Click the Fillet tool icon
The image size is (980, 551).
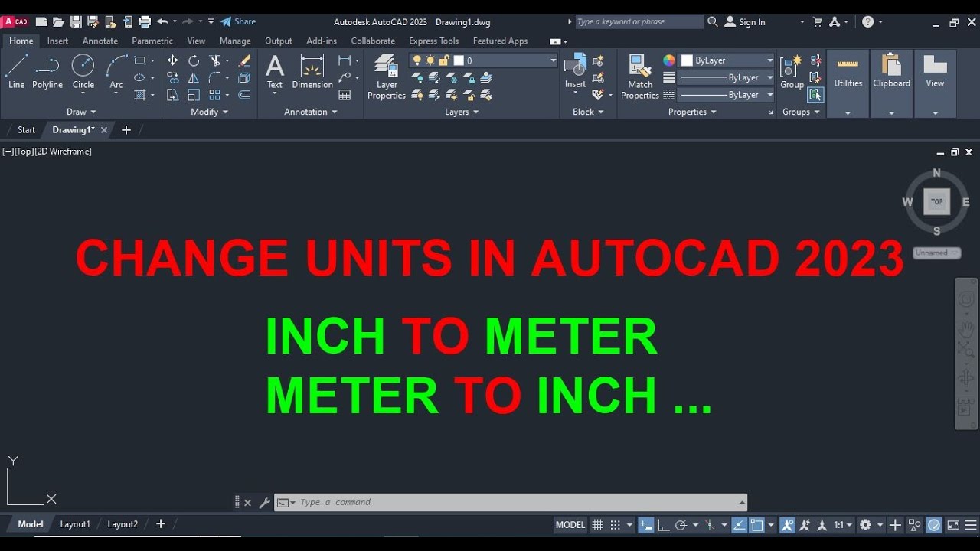215,77
